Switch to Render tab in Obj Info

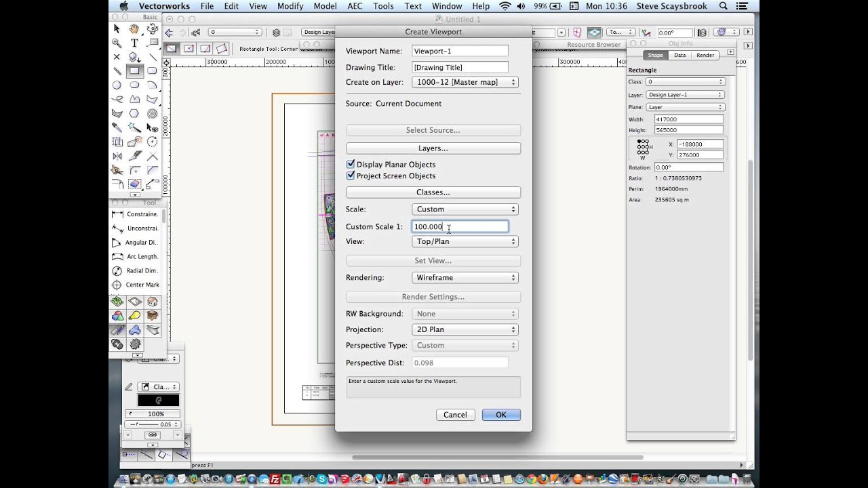705,55
